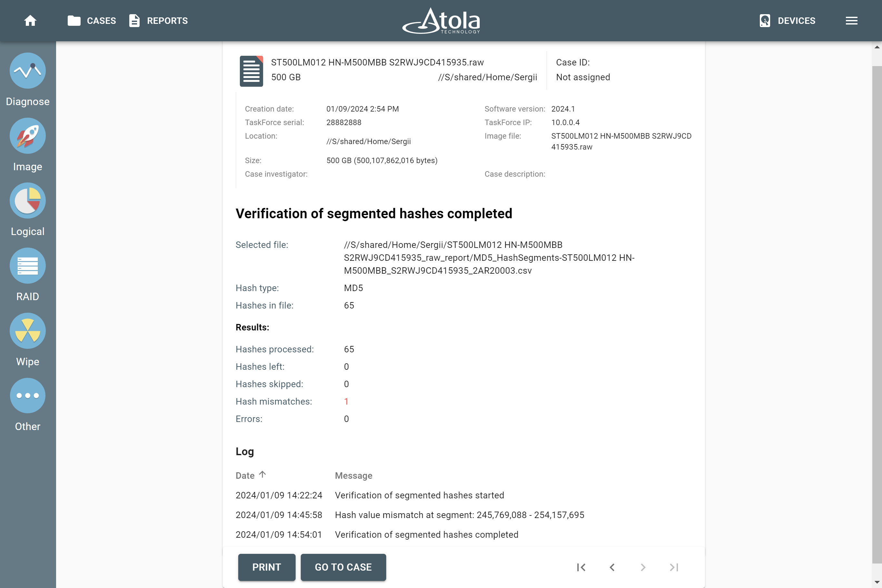Click the Atola Technology logo
Image resolution: width=882 pixels, height=588 pixels.
point(441,21)
